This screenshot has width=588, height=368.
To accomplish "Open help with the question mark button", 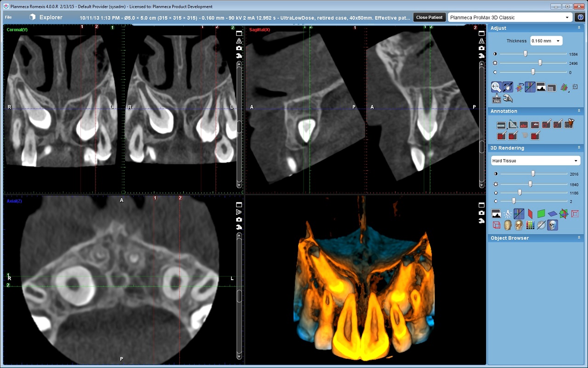I will pyautogui.click(x=580, y=17).
